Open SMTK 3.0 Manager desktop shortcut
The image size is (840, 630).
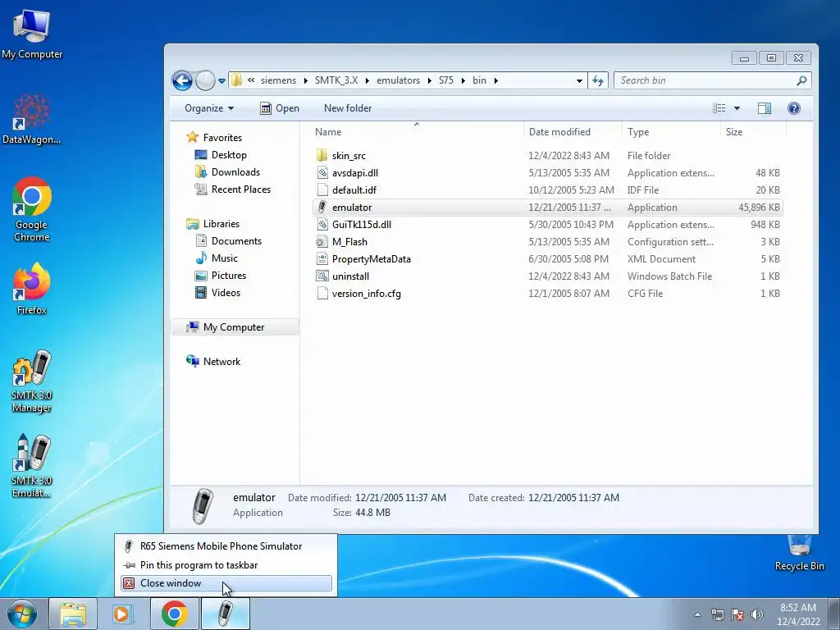pyautogui.click(x=32, y=381)
